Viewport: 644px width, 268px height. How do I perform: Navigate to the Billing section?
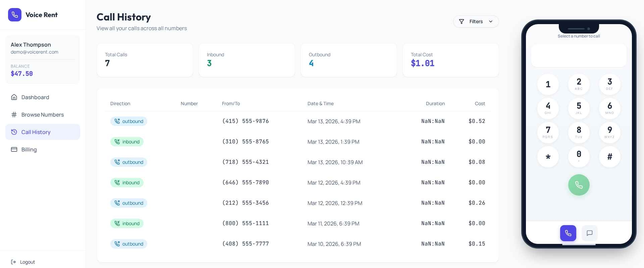(29, 149)
